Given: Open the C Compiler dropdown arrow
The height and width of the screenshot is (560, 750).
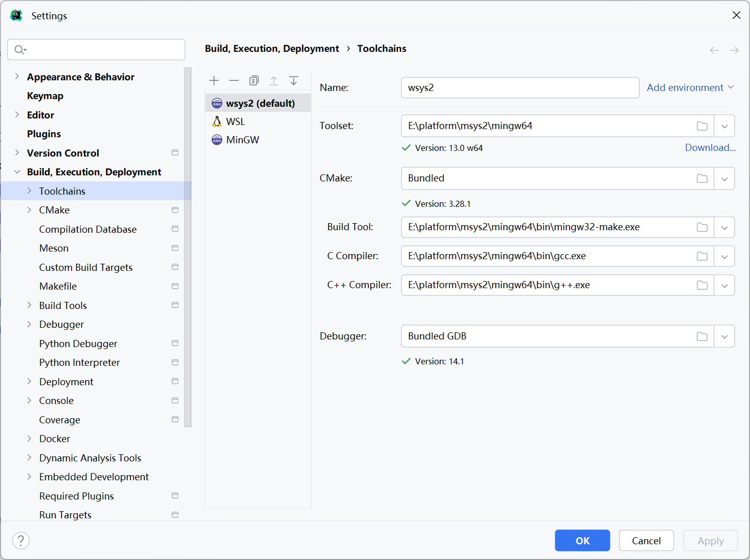Looking at the screenshot, I should click(x=725, y=256).
